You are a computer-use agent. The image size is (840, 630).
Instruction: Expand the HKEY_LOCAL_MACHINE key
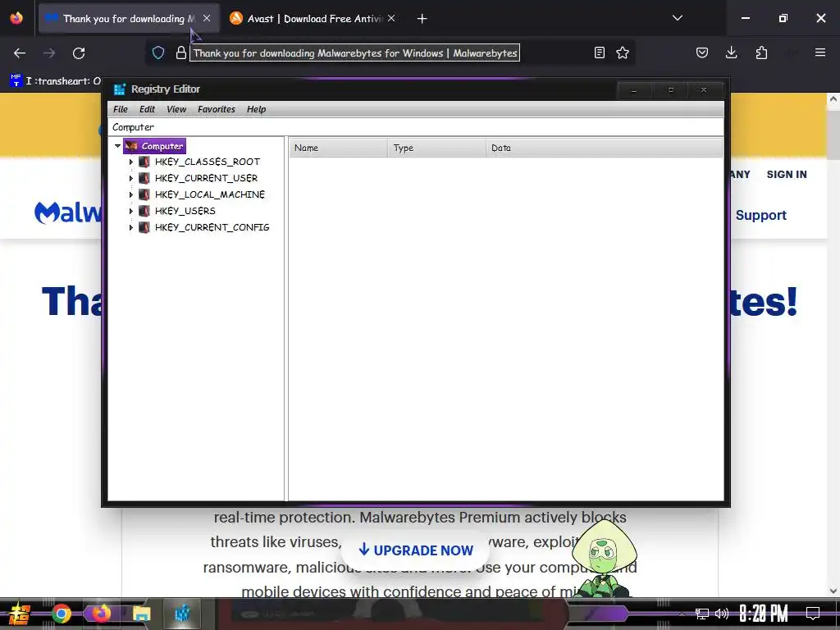tap(131, 194)
